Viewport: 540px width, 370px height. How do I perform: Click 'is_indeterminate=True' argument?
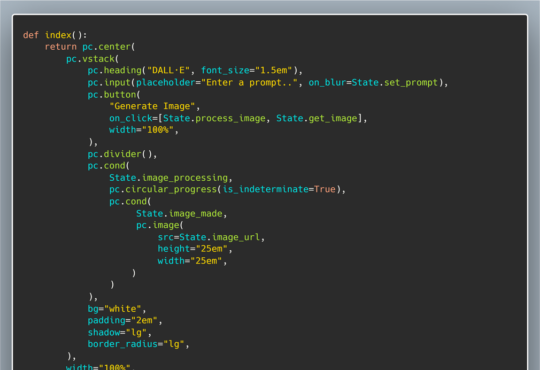(279, 190)
